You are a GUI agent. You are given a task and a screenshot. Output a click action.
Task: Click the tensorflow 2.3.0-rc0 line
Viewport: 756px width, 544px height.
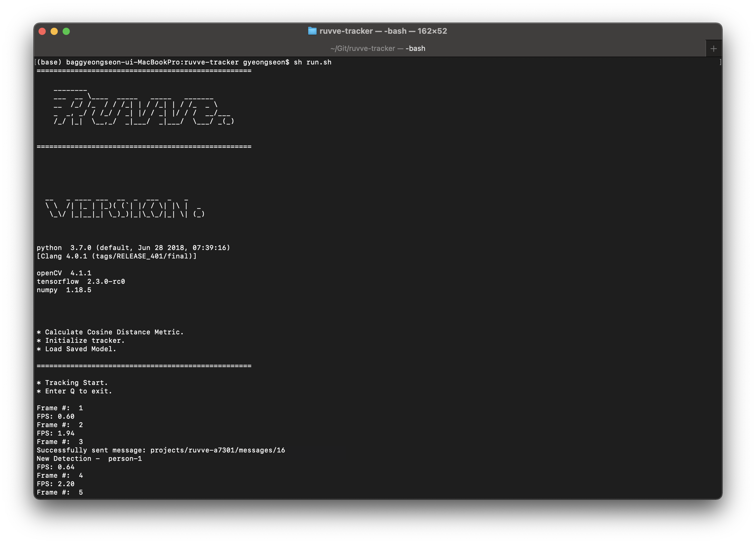pyautogui.click(x=81, y=282)
